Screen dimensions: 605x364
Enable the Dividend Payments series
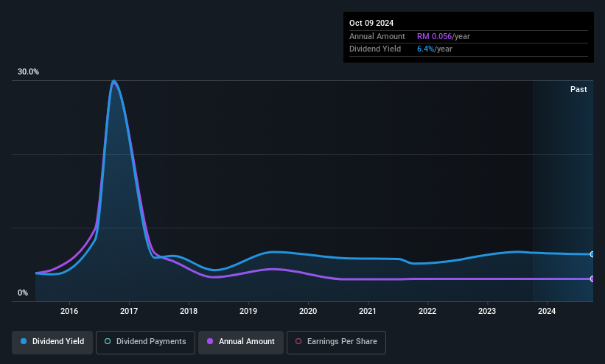click(x=145, y=342)
